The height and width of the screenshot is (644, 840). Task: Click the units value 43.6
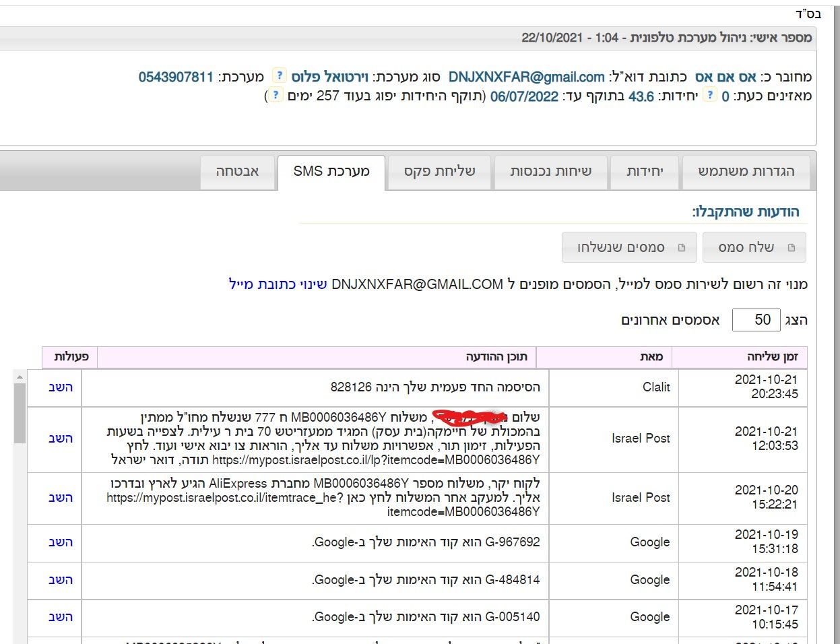click(x=641, y=96)
